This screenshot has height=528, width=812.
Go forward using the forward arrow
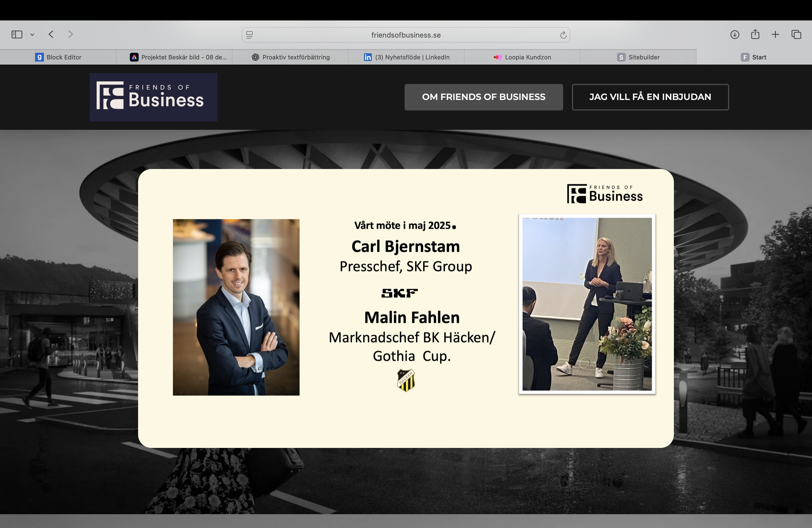[70, 35]
